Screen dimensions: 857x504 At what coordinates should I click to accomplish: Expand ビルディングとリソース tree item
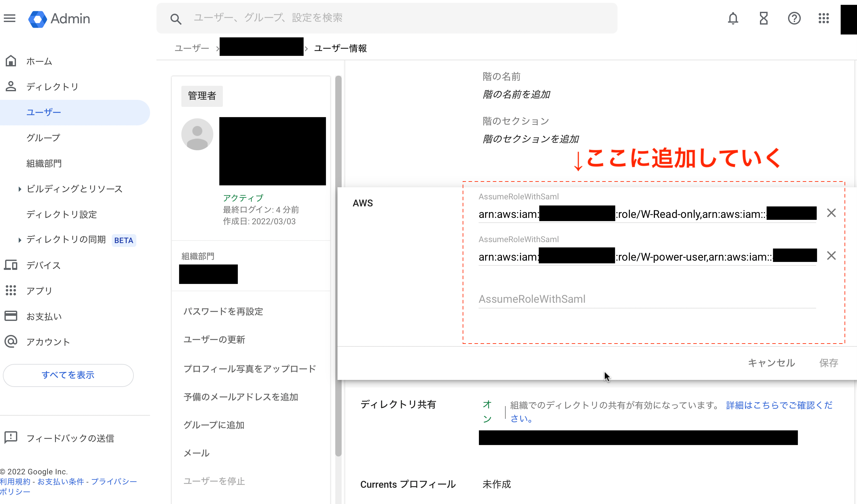(x=20, y=189)
